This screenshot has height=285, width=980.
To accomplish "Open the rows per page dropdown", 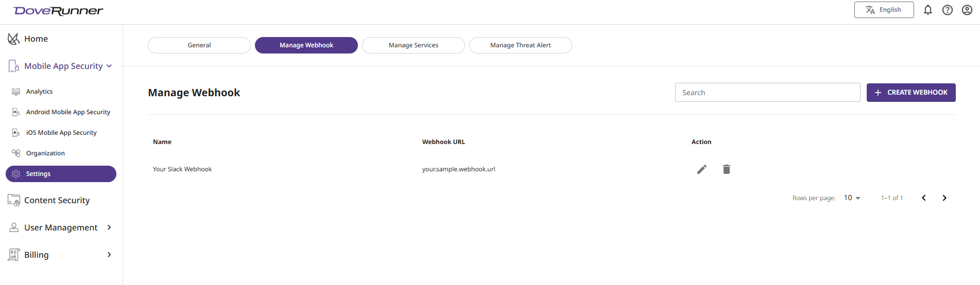I will point(852,198).
